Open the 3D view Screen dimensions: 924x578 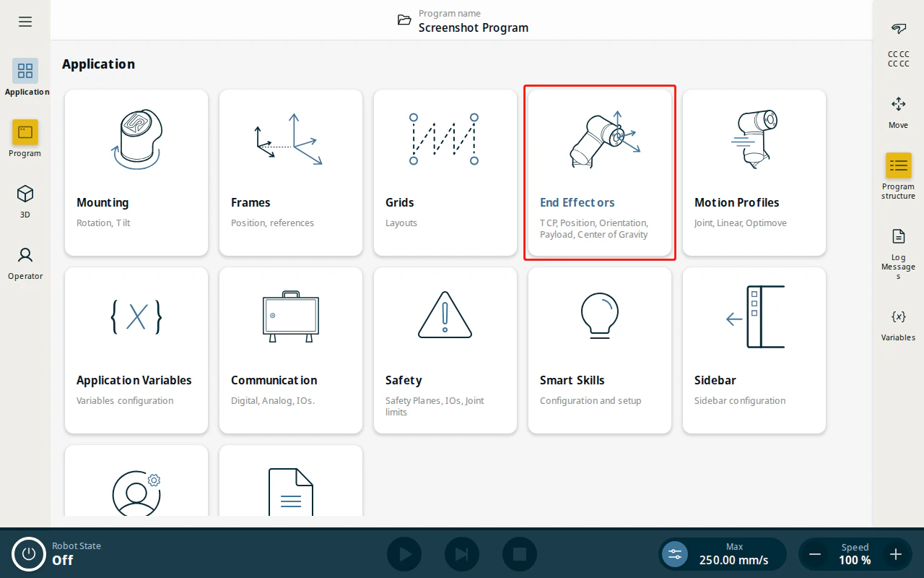tap(25, 194)
